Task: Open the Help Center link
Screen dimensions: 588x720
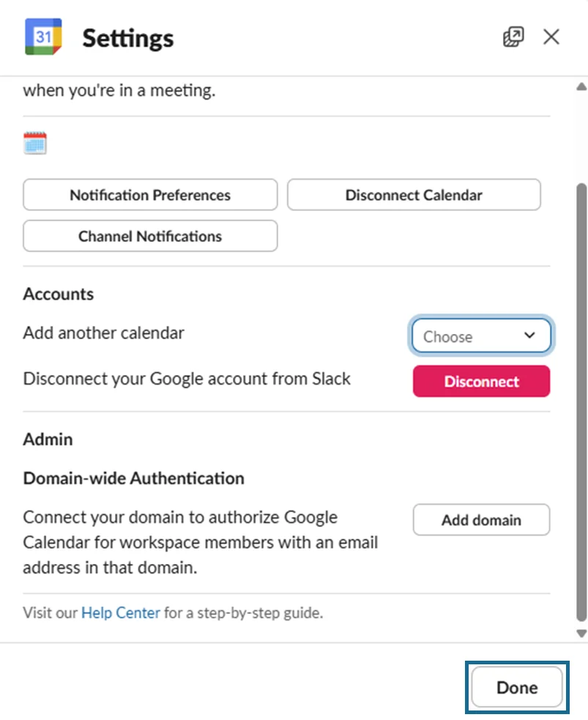Action: pyautogui.click(x=121, y=612)
